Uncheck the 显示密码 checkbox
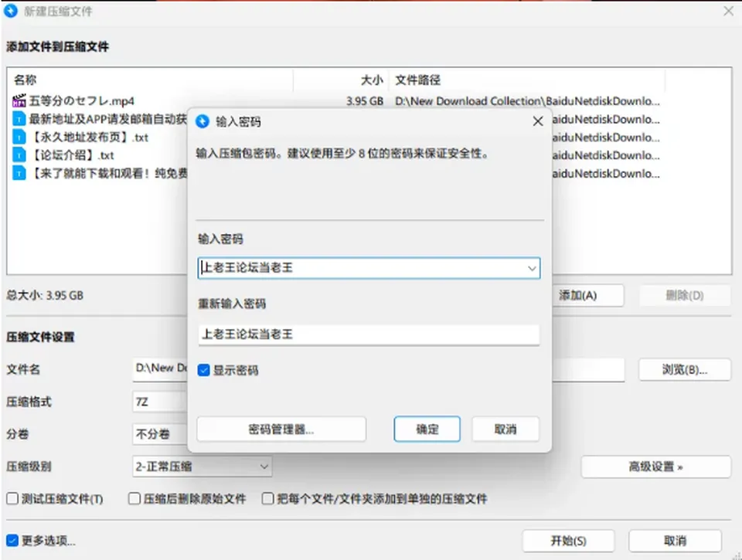Image resolution: width=742 pixels, height=560 pixels. [203, 370]
